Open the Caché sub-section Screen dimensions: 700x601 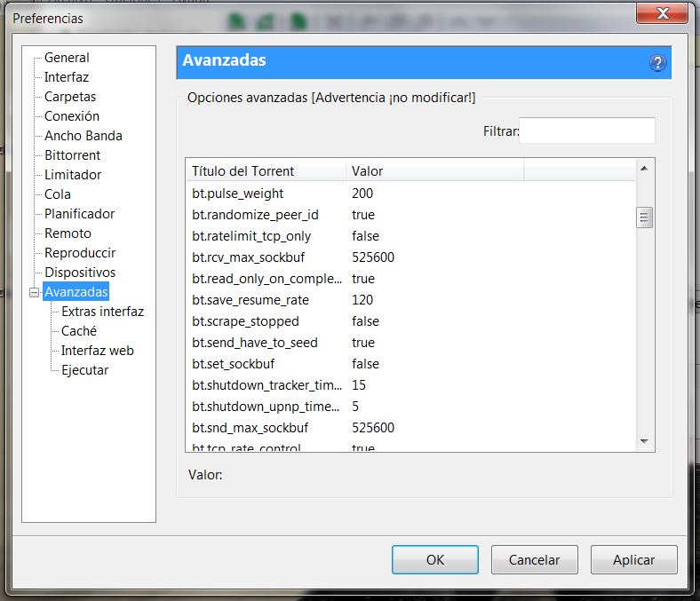79,331
